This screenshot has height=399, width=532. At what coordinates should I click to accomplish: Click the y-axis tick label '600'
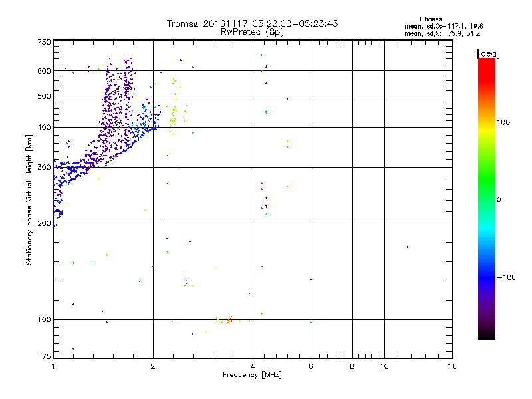[44, 71]
